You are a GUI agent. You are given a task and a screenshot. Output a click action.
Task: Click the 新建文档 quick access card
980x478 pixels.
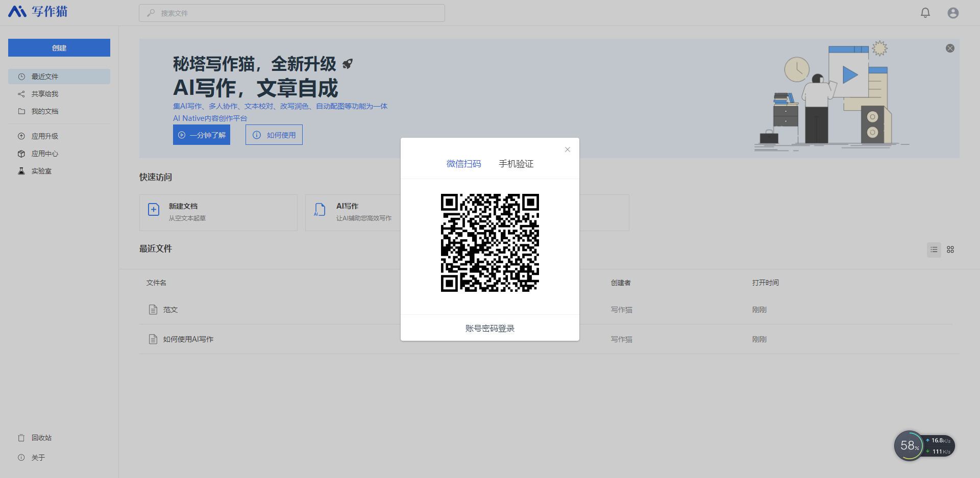(218, 213)
